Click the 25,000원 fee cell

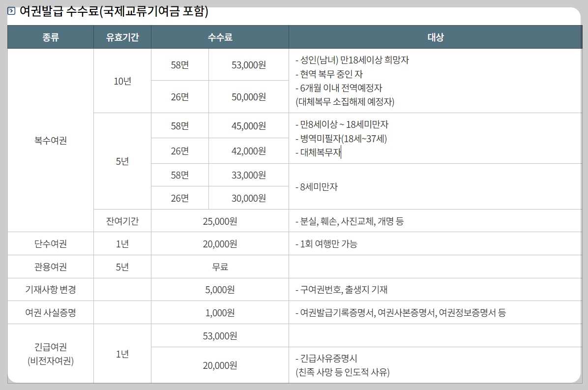click(219, 220)
